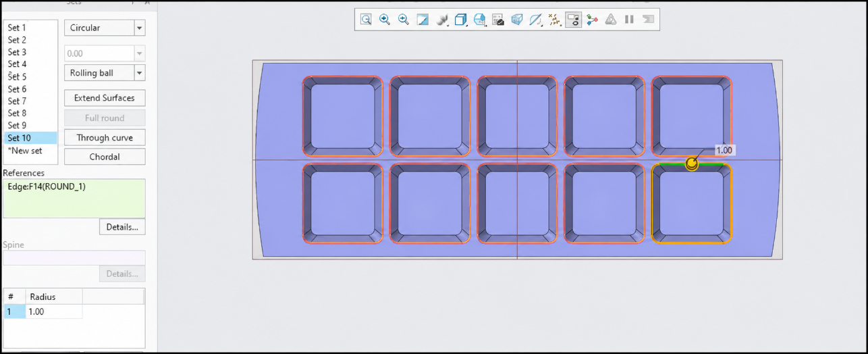Open the view manager icon

(498, 20)
